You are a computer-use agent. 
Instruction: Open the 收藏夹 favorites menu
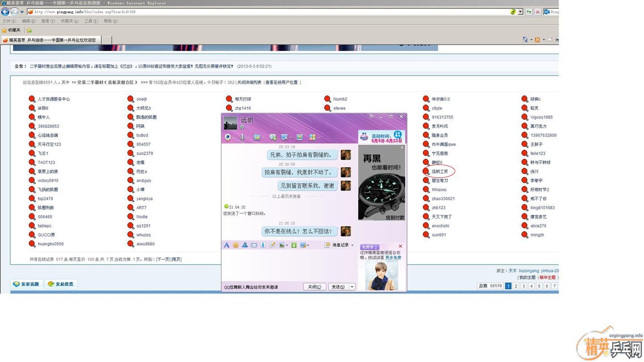69,21
